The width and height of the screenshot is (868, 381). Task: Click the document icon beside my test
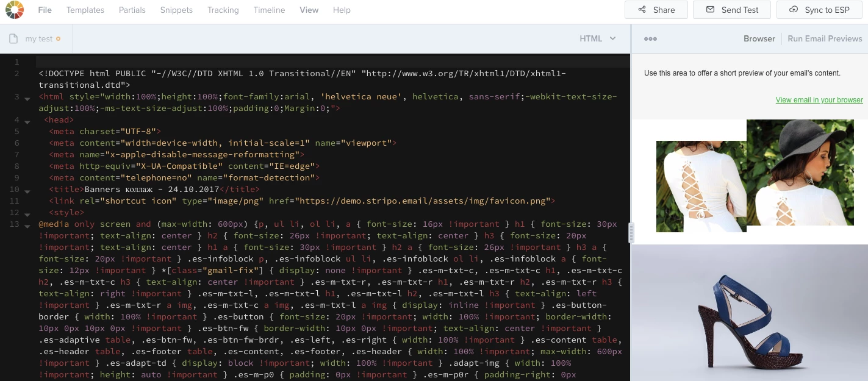click(13, 39)
